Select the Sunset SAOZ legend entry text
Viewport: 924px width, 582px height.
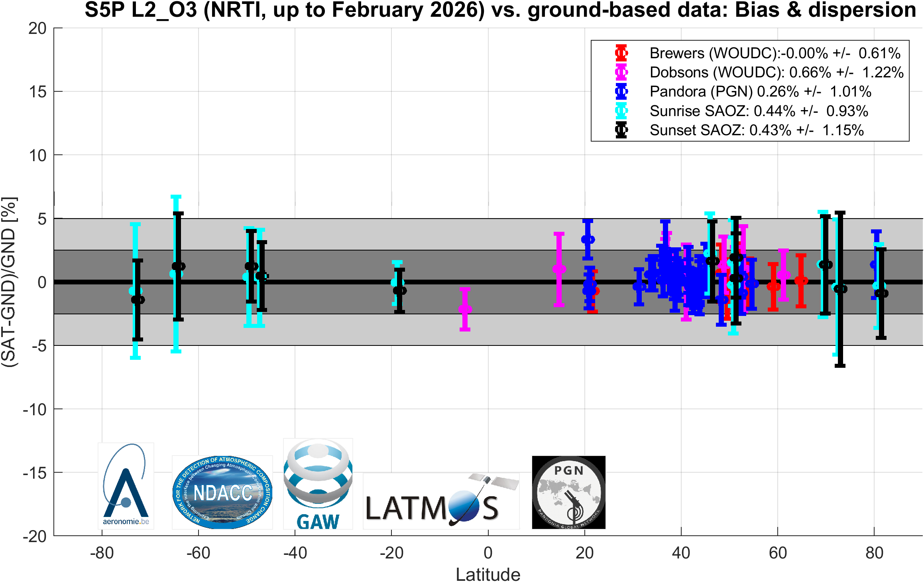point(757,130)
